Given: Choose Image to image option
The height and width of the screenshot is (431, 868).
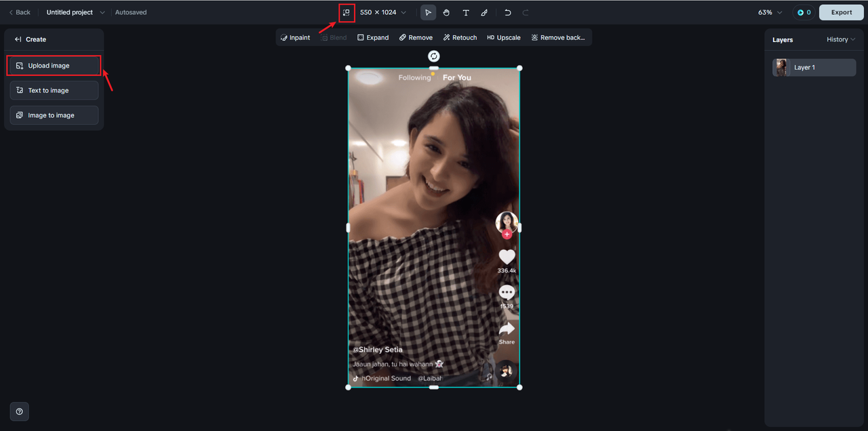Looking at the screenshot, I should click(54, 115).
